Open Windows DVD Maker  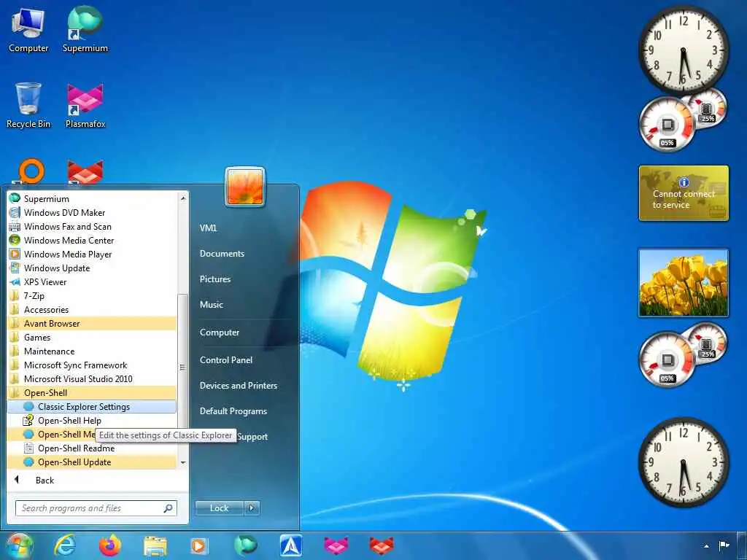(92, 212)
